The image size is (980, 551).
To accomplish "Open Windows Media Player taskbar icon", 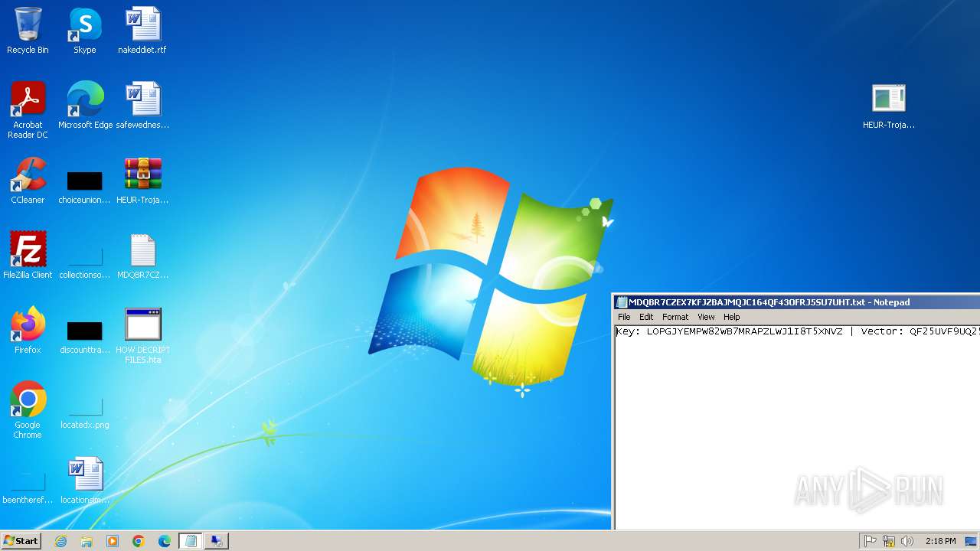I will [x=113, y=541].
